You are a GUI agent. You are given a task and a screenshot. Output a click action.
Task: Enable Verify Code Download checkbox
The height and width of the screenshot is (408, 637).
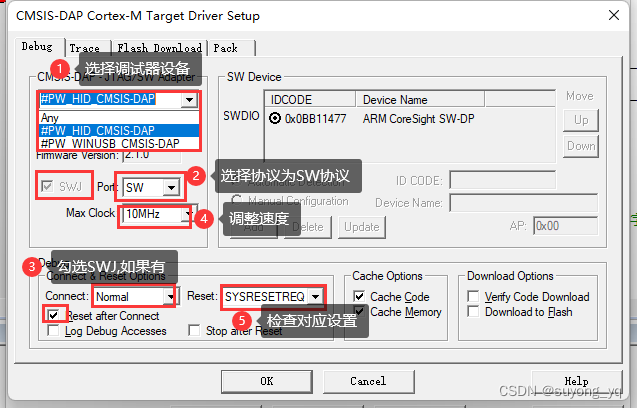point(473,296)
